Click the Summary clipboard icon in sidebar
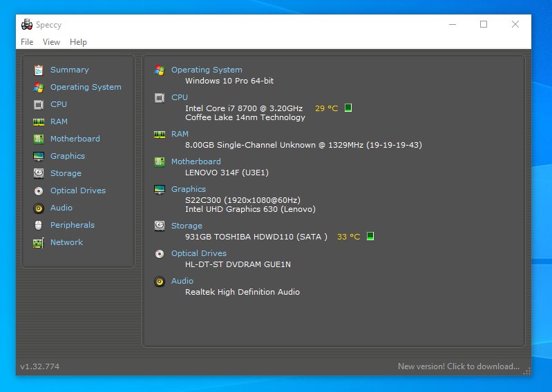The width and height of the screenshot is (552, 392). click(39, 70)
